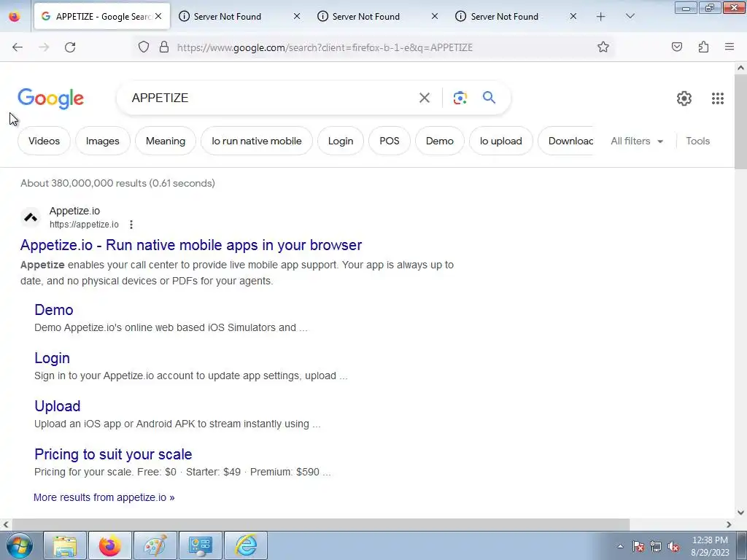
Task: Open Firefox application hamburger menu
Action: 729,47
